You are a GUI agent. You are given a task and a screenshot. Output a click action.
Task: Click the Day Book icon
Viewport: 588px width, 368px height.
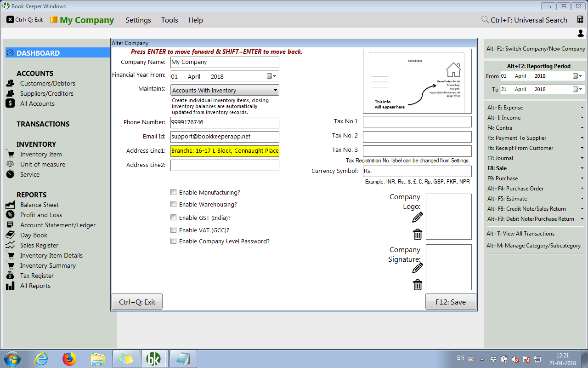[x=10, y=235]
